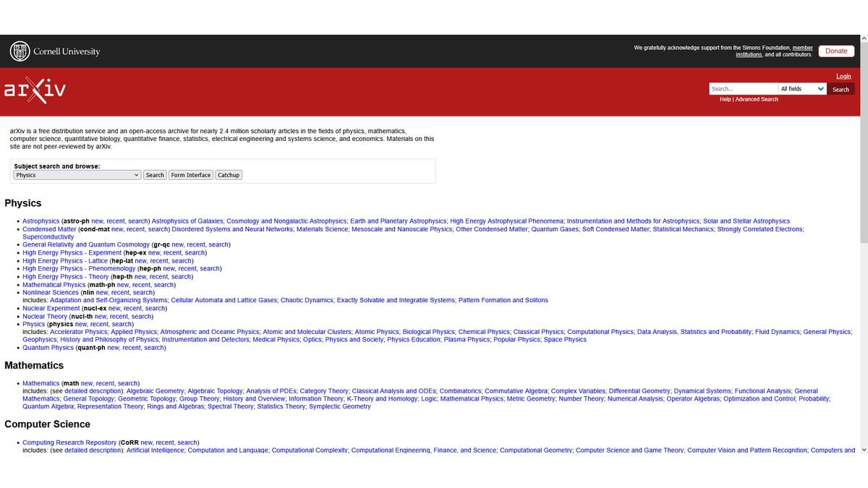Open High Energy Physics - Lattice

coord(65,260)
